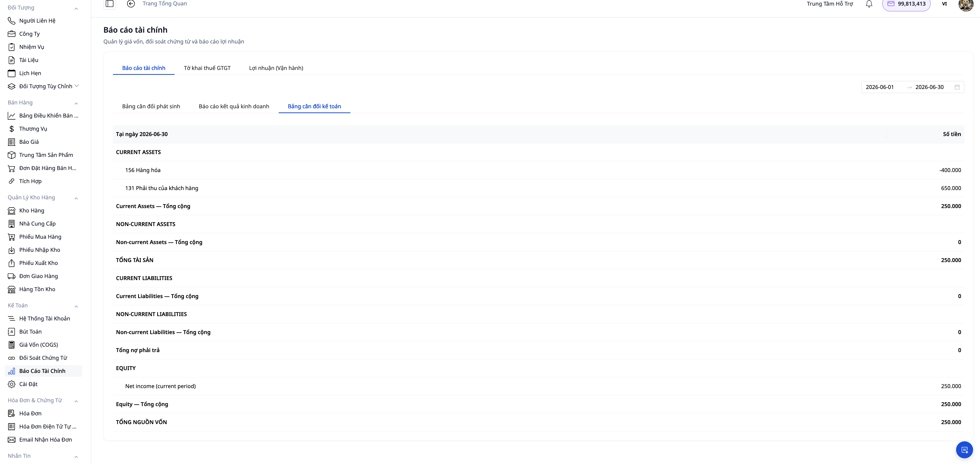Open notifications bell icon
The height and width of the screenshot is (465, 980).
(869, 4)
